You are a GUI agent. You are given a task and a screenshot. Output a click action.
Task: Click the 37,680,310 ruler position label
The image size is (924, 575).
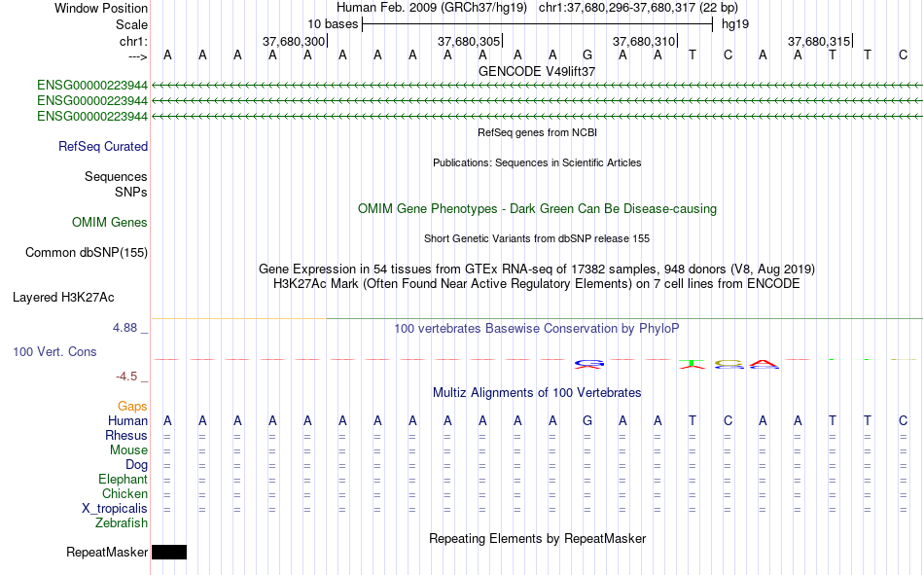[x=644, y=41]
